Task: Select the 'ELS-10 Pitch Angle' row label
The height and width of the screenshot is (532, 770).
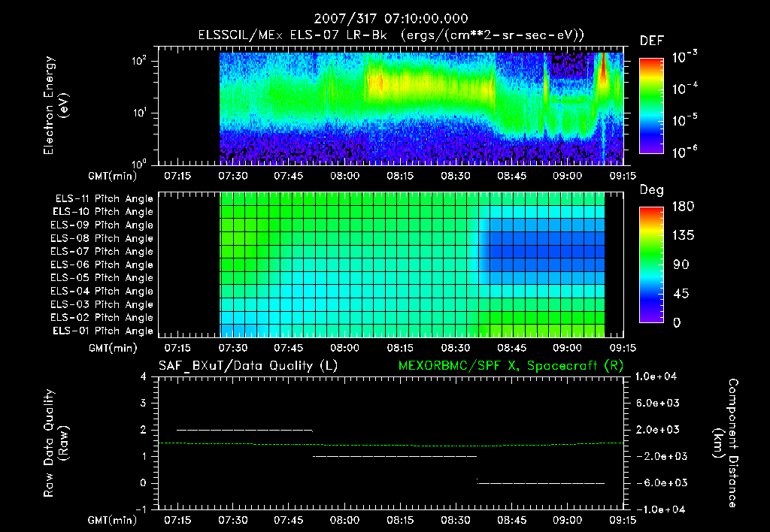Action: click(103, 212)
